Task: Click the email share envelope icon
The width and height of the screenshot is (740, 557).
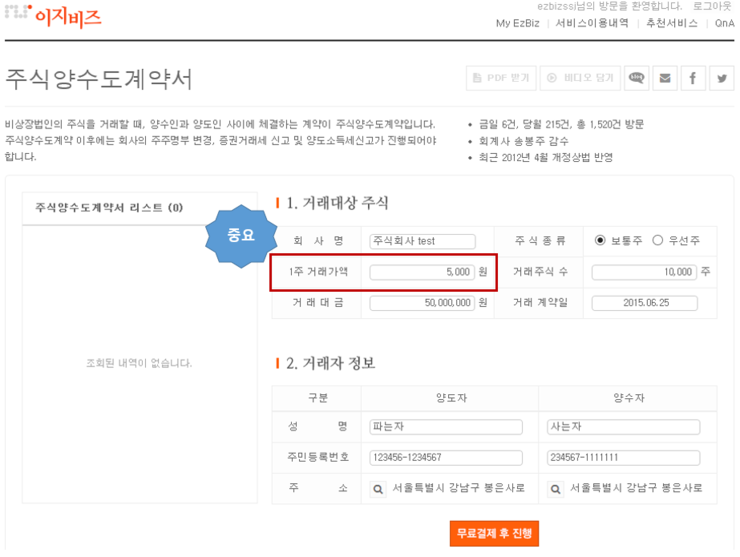Action: point(665,78)
